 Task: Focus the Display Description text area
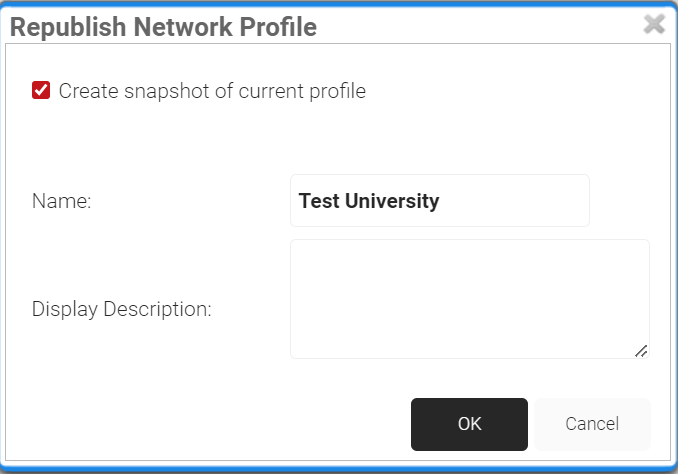469,298
